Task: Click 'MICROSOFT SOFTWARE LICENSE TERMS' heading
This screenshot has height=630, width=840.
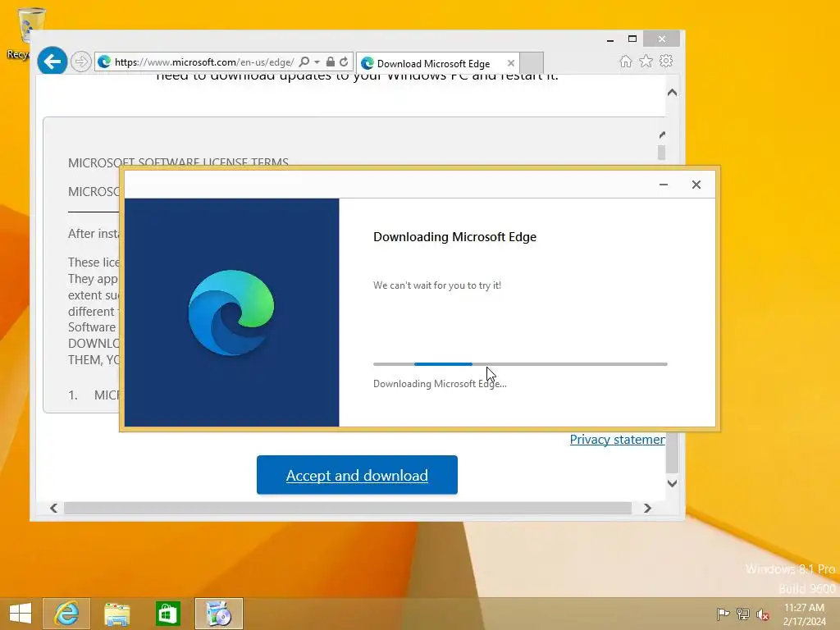Action: [178, 162]
